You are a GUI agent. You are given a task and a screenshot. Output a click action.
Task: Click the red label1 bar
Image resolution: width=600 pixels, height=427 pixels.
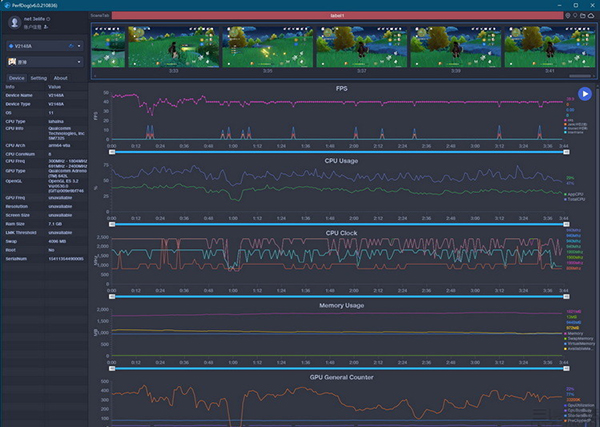(337, 17)
